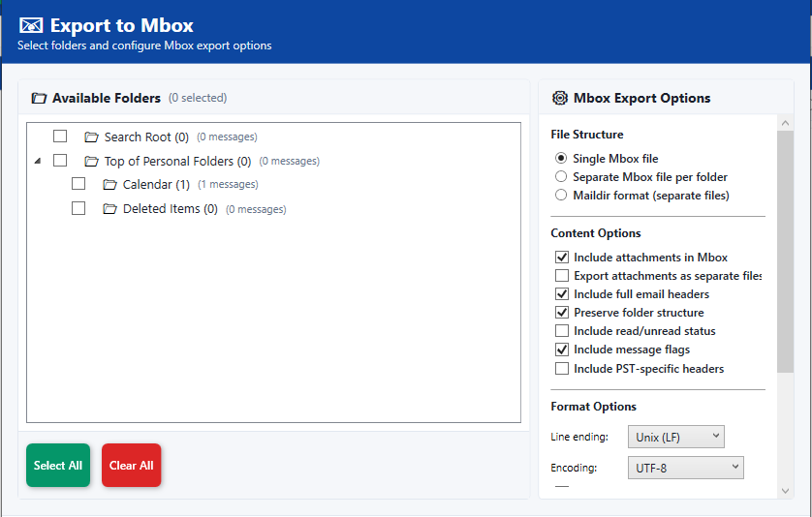Viewport: 812px width, 517px height.
Task: Click the folder icon next to Available Folders
Action: pyautogui.click(x=39, y=98)
